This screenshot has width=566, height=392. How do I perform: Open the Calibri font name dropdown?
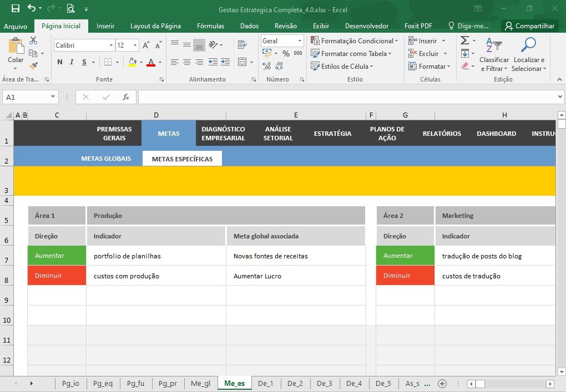click(x=111, y=45)
